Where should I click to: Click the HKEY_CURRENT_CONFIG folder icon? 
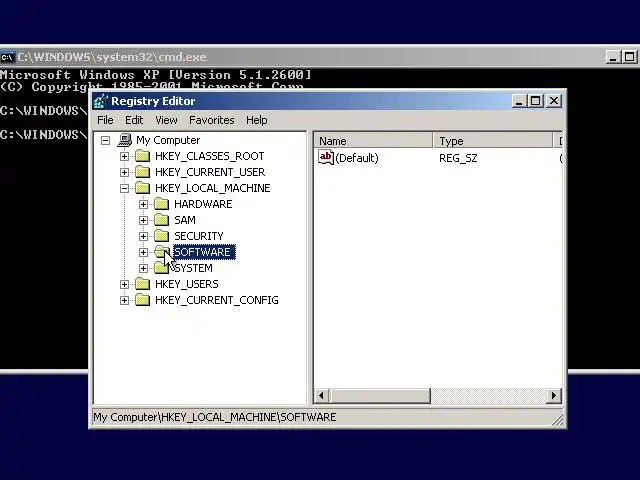pyautogui.click(x=142, y=300)
